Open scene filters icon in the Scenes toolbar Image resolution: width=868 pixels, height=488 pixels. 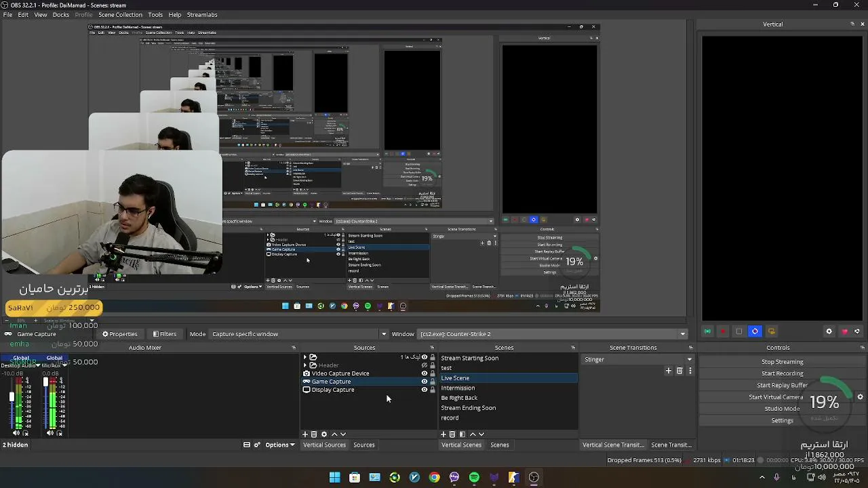pos(462,434)
